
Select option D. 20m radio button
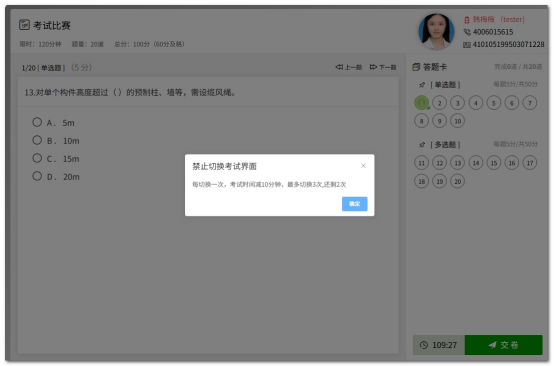click(37, 176)
